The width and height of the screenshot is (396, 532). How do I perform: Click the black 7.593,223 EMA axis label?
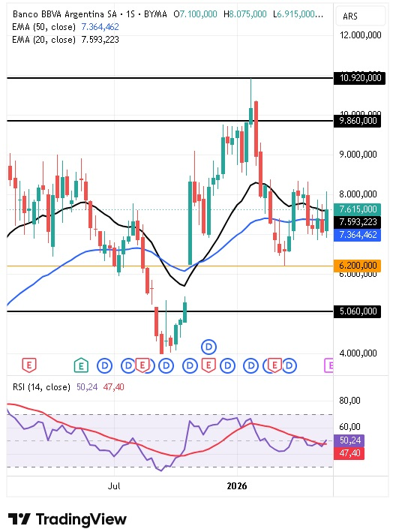[x=357, y=222]
